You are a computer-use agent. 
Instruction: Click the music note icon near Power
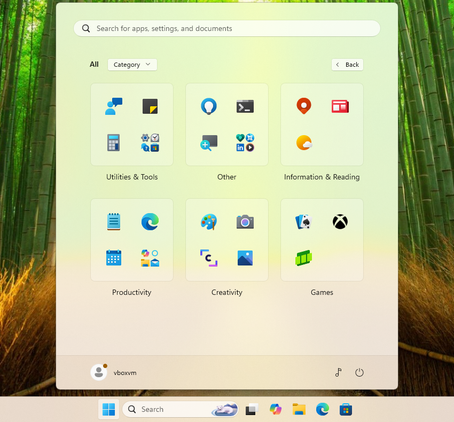[x=338, y=372]
